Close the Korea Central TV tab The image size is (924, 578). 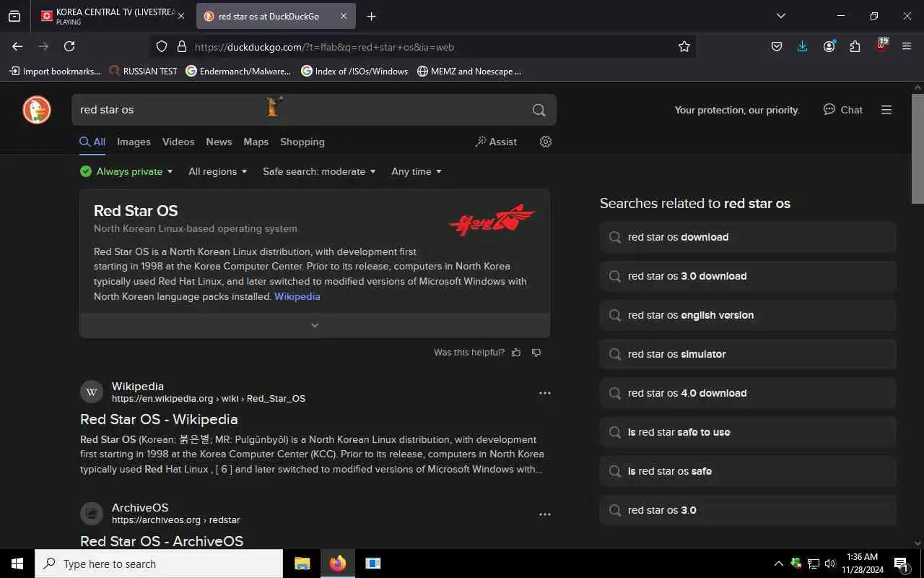[x=180, y=16]
